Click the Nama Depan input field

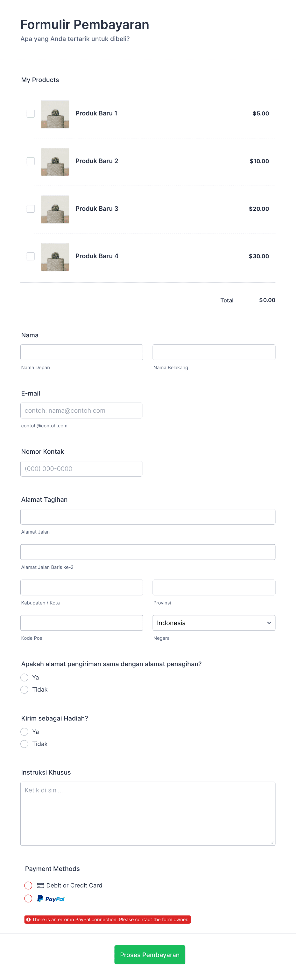81,352
